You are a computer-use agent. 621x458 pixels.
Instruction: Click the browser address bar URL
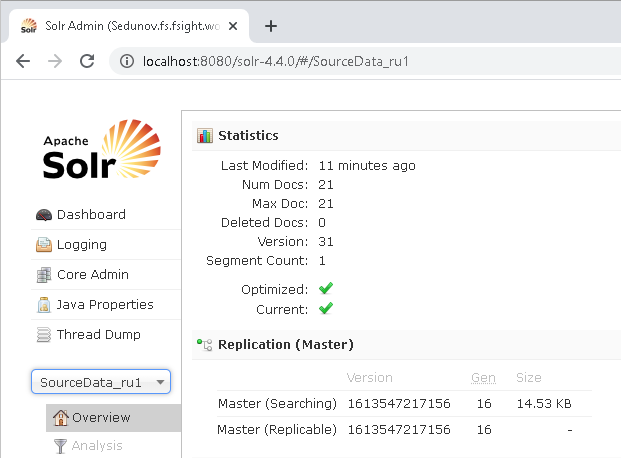click(276, 61)
